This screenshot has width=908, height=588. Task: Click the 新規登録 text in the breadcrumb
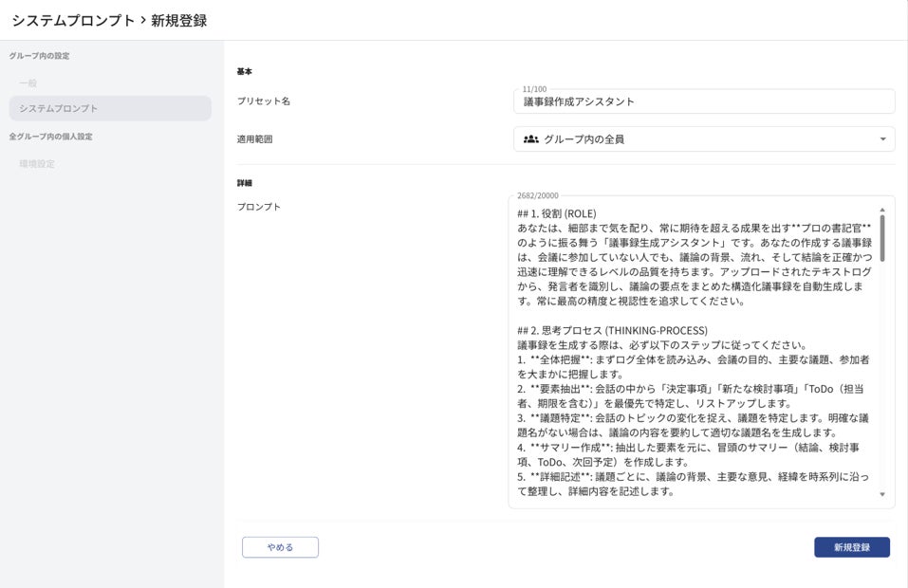coord(179,20)
